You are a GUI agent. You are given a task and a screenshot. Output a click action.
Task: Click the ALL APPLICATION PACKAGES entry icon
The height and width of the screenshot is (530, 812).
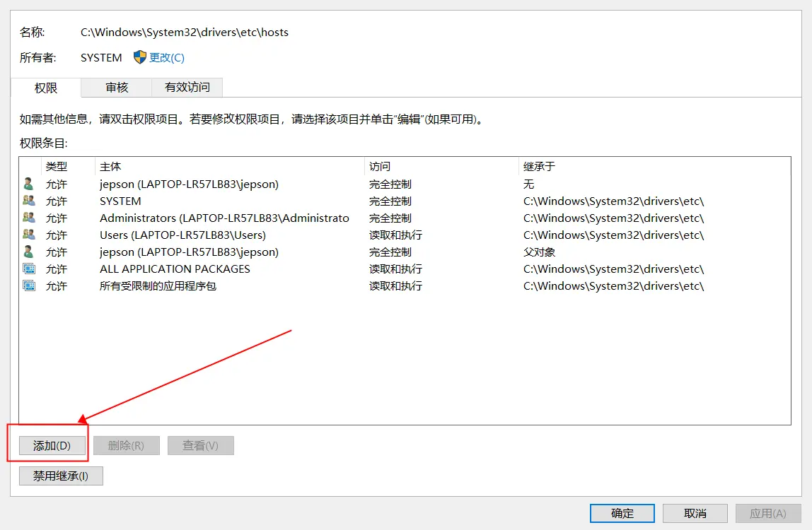tap(28, 269)
